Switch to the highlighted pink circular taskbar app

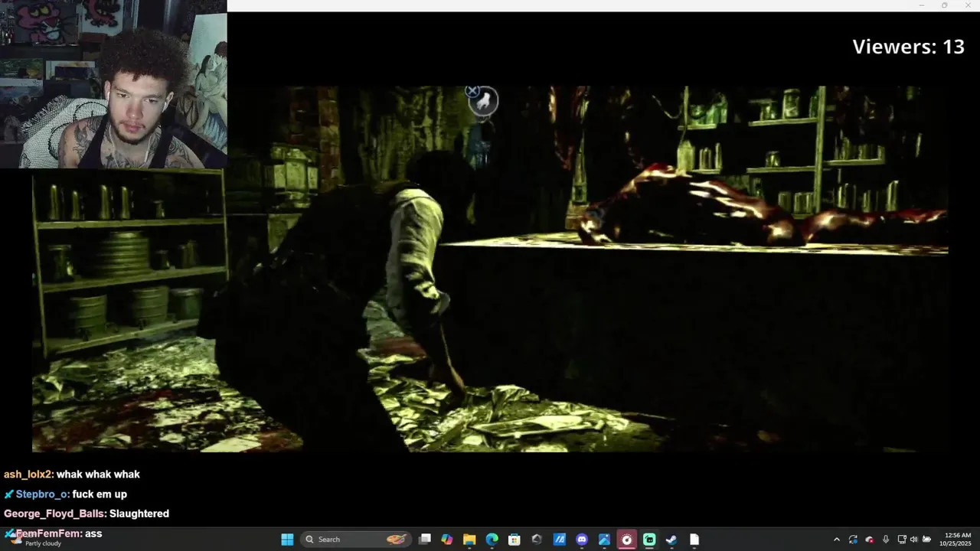click(626, 540)
